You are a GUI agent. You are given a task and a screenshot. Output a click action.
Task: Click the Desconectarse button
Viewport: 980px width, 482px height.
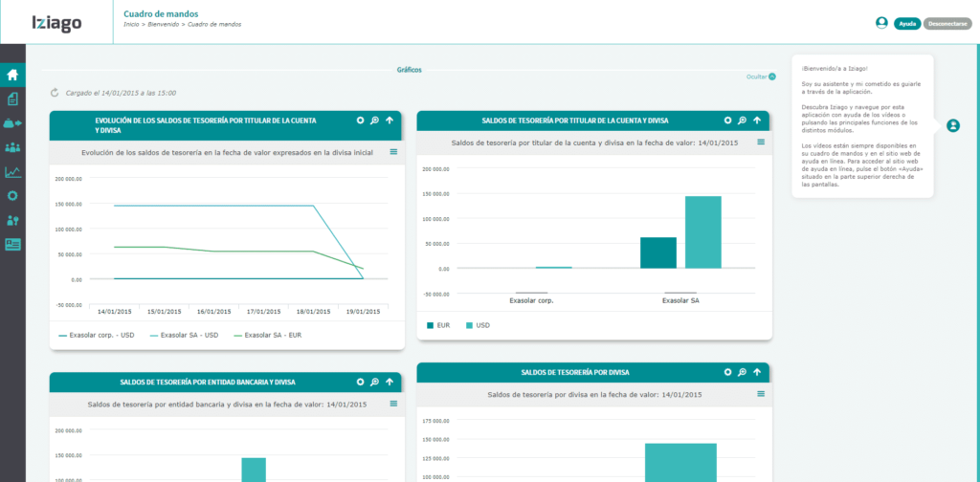tap(947, 24)
